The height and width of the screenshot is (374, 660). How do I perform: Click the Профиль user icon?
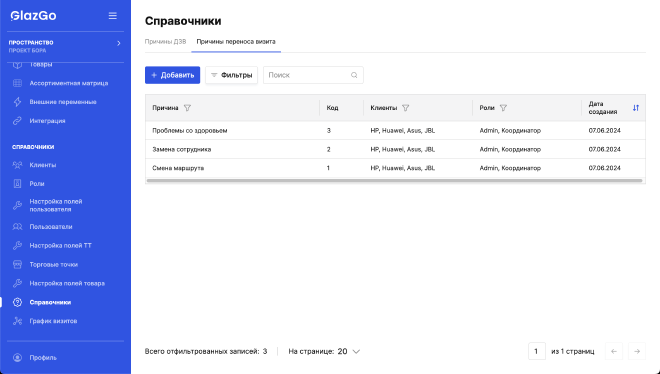click(17, 358)
